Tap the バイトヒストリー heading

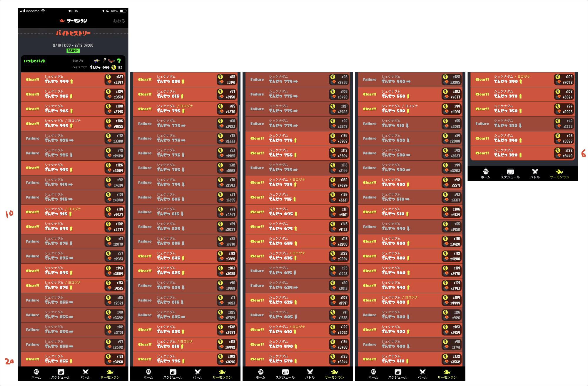[73, 33]
